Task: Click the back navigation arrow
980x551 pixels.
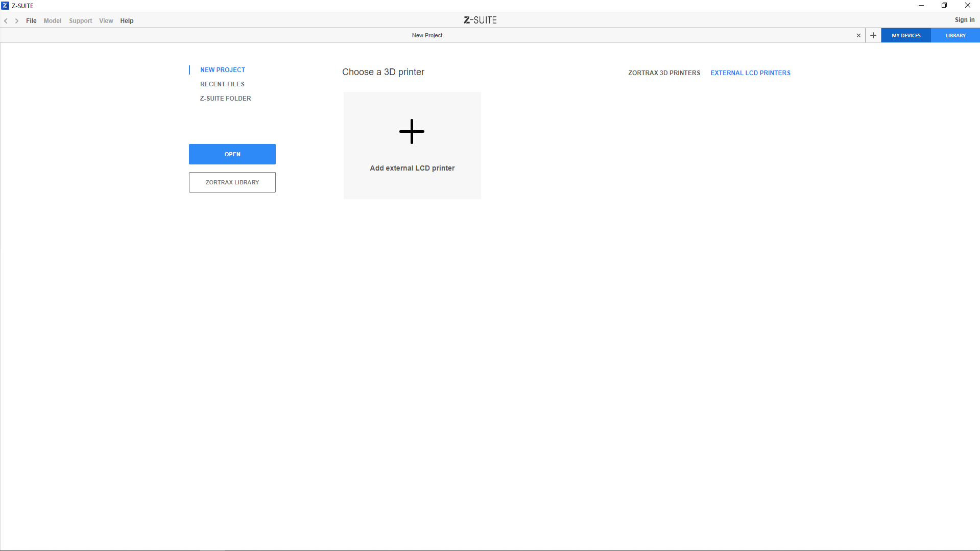Action: tap(6, 21)
